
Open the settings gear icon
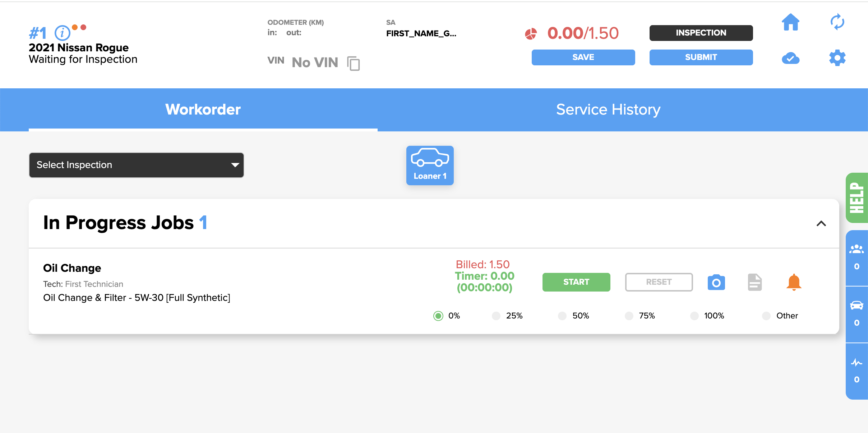(x=837, y=58)
